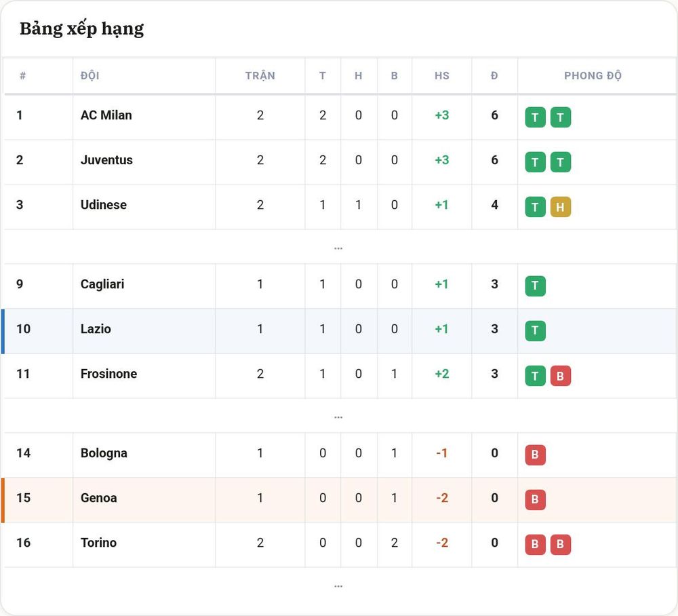Select the Genoa team name

pos(98,497)
